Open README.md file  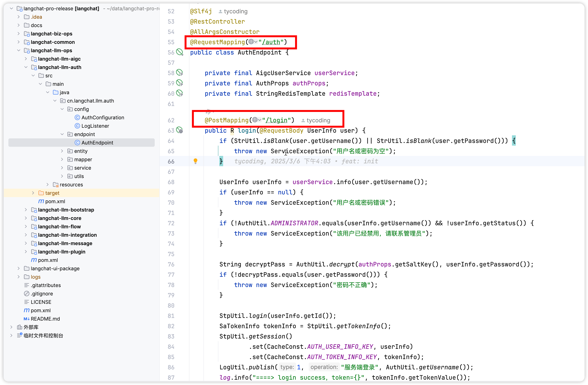[45, 318]
